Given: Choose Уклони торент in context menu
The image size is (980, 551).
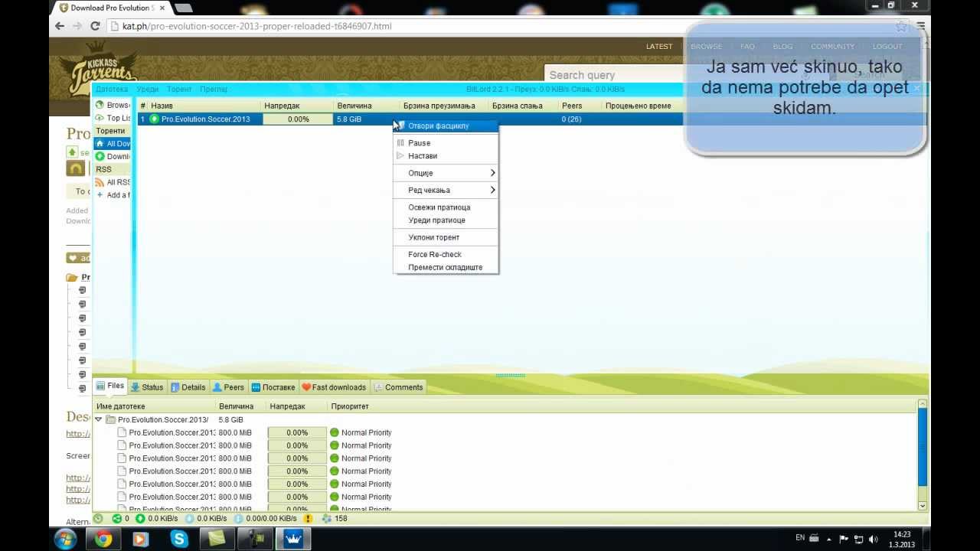Looking at the screenshot, I should (446, 237).
